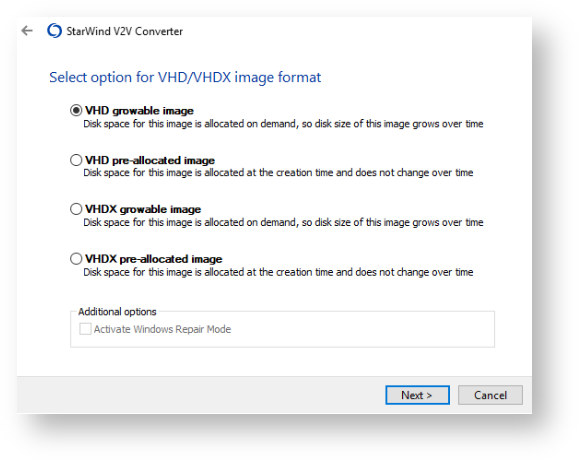
Task: Click the StarWind V2V Converter title text
Action: coord(125,31)
